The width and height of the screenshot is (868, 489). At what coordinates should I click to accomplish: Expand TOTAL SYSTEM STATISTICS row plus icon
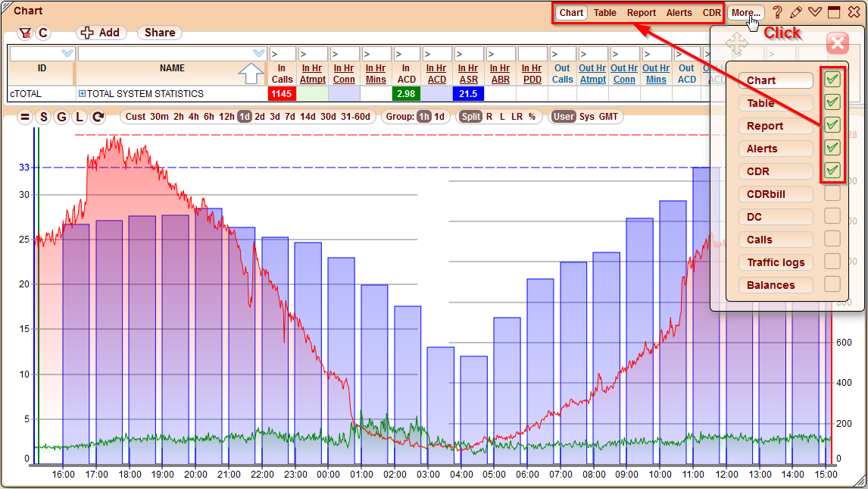[82, 93]
